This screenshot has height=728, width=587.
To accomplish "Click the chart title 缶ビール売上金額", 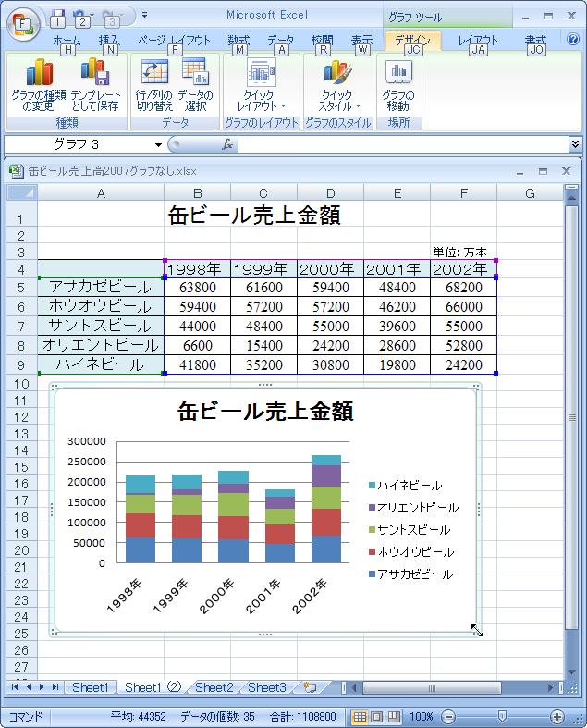I will [265, 412].
